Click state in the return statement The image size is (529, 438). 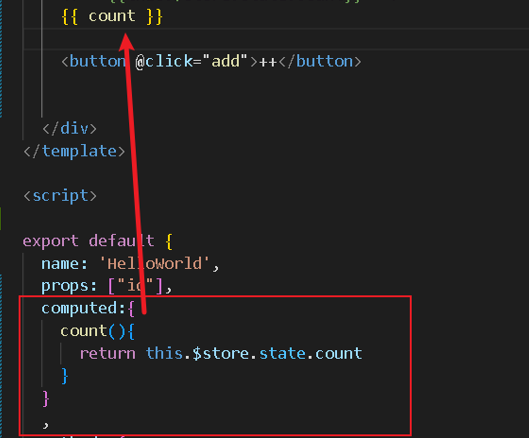(282, 353)
